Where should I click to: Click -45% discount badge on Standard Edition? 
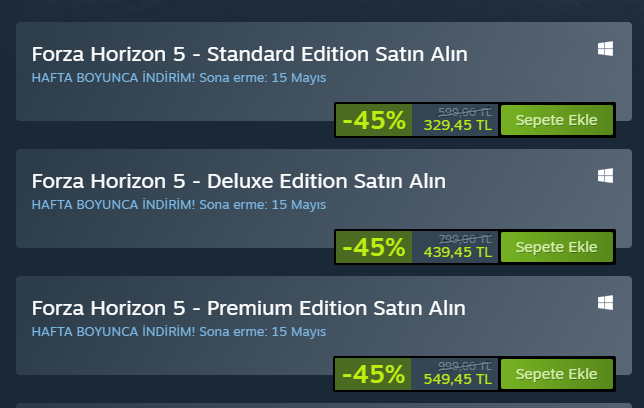point(373,121)
